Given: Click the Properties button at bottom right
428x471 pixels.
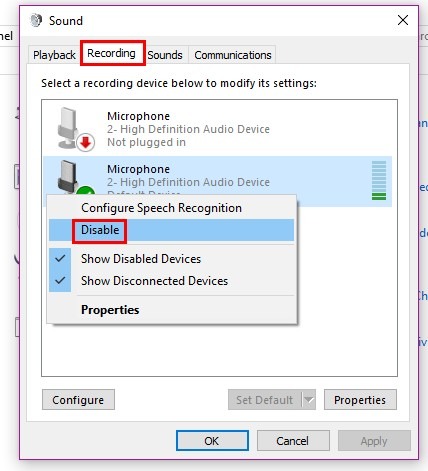Looking at the screenshot, I should pos(360,400).
